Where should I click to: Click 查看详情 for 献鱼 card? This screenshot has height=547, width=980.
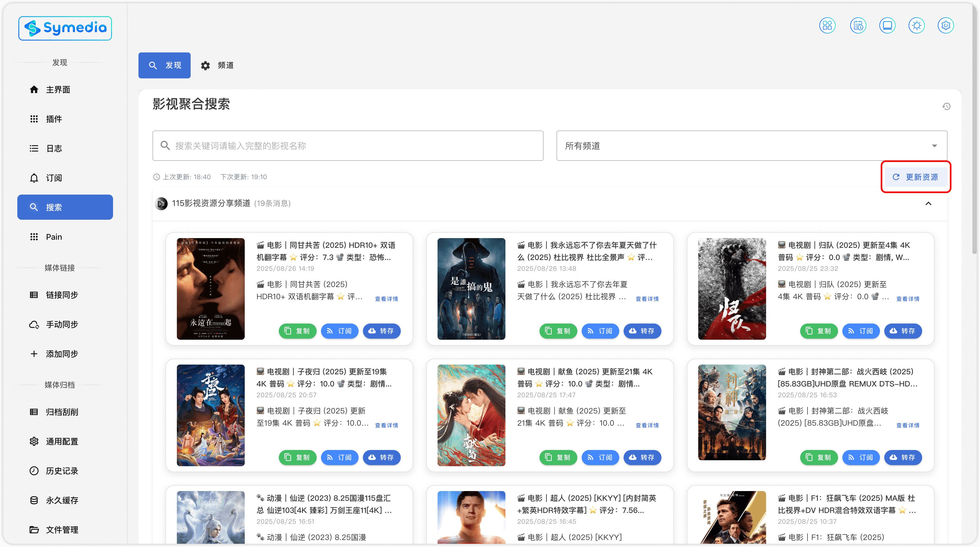(647, 425)
